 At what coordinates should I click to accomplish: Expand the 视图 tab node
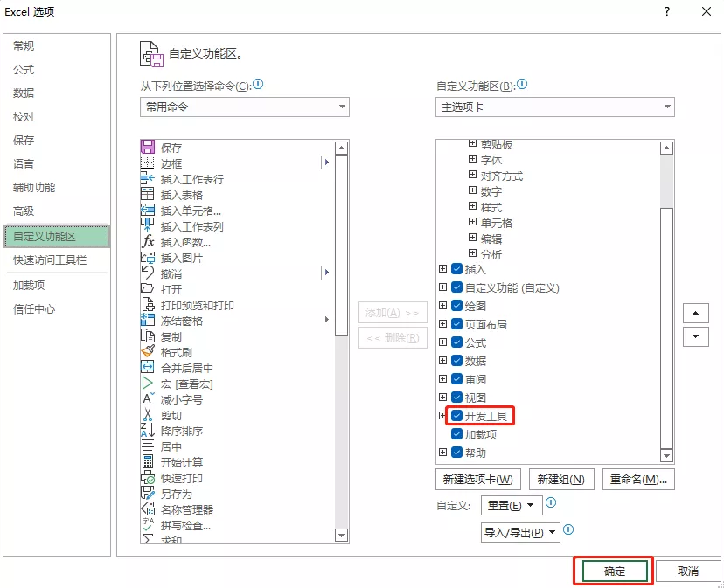click(442, 397)
